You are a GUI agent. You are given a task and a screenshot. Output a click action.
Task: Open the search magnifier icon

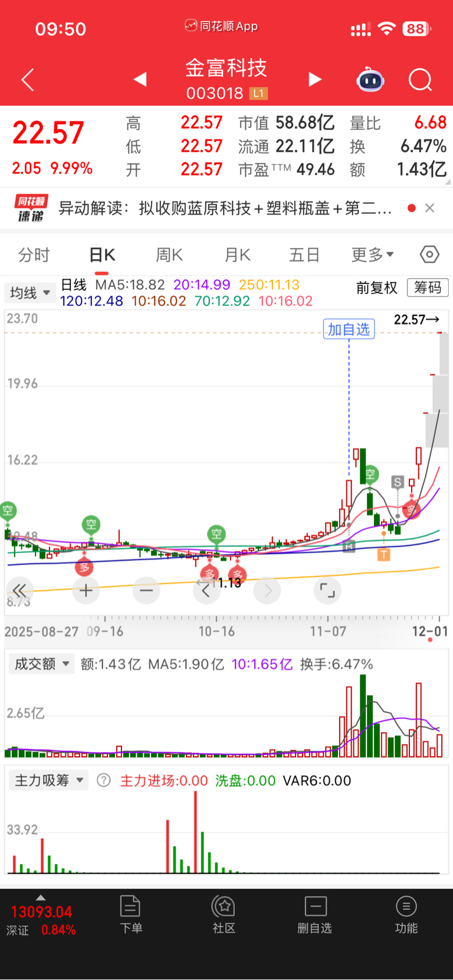click(421, 80)
